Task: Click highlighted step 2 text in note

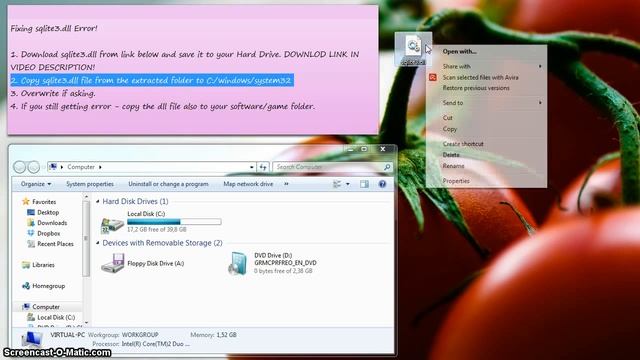Action: (151, 80)
